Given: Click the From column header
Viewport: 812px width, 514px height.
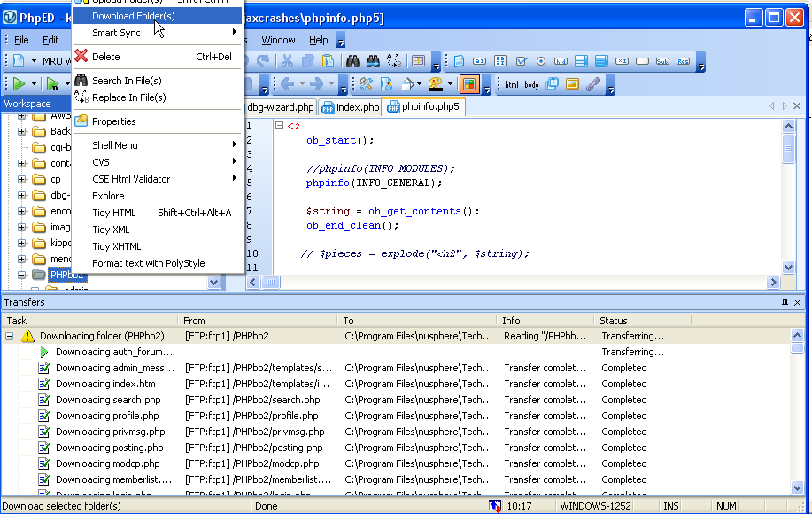Looking at the screenshot, I should coord(257,321).
